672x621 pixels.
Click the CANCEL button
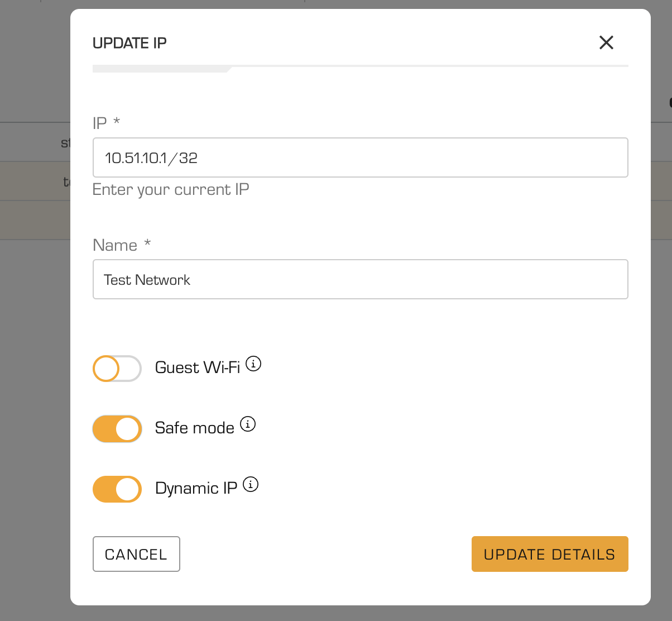coord(136,554)
